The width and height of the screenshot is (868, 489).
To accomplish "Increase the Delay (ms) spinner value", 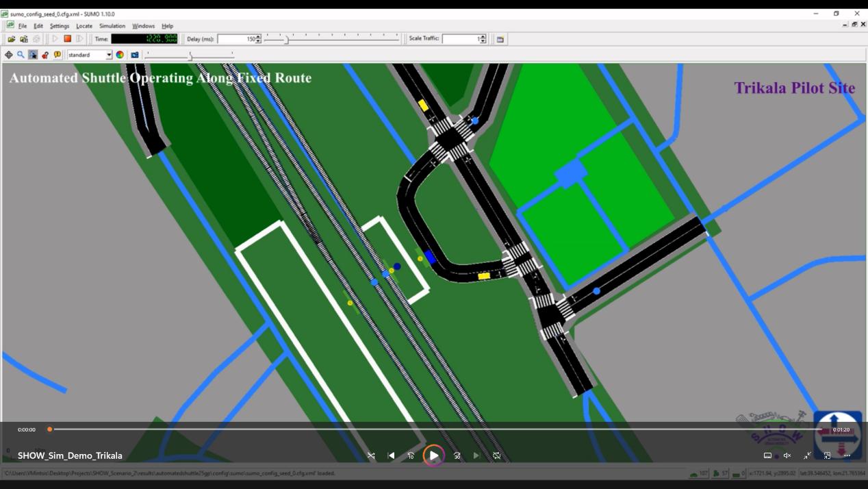I will pyautogui.click(x=258, y=37).
